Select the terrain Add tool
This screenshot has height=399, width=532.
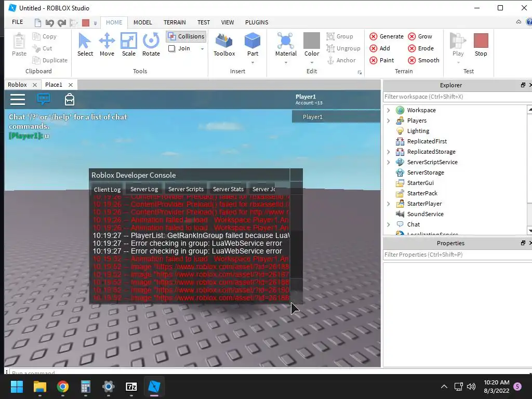[x=380, y=48]
